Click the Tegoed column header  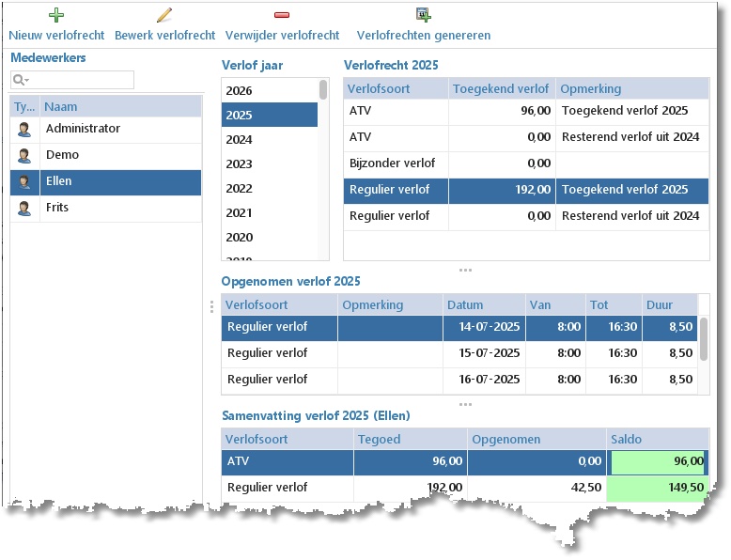click(411, 439)
